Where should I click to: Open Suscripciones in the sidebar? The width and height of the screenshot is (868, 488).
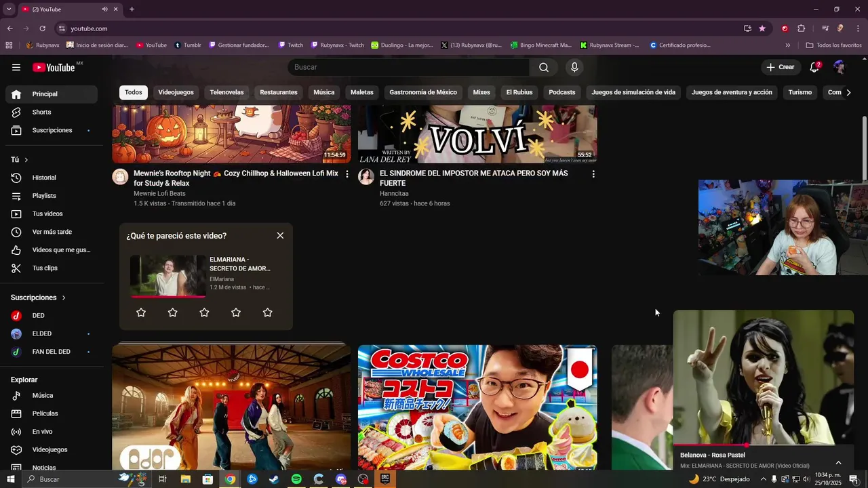pos(52,130)
